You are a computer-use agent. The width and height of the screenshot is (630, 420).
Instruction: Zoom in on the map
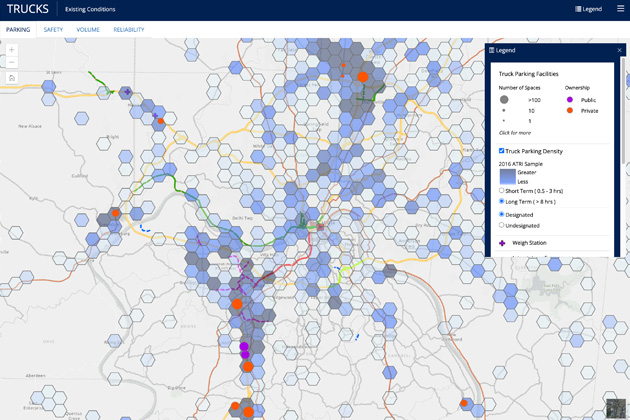12,50
